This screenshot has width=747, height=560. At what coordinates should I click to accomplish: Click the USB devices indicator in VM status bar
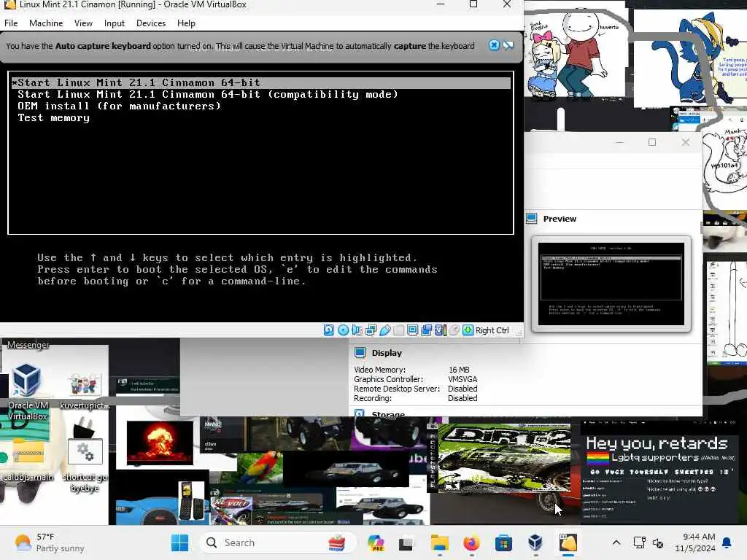pos(385,330)
